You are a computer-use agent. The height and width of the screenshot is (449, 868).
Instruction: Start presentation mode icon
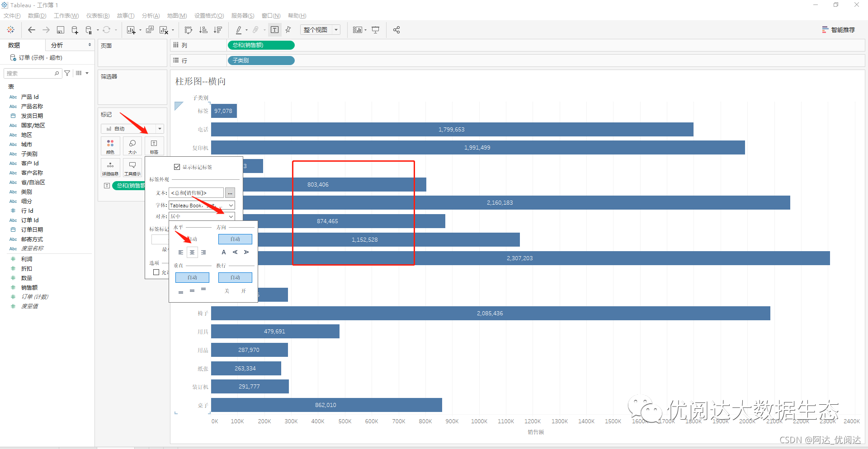375,30
